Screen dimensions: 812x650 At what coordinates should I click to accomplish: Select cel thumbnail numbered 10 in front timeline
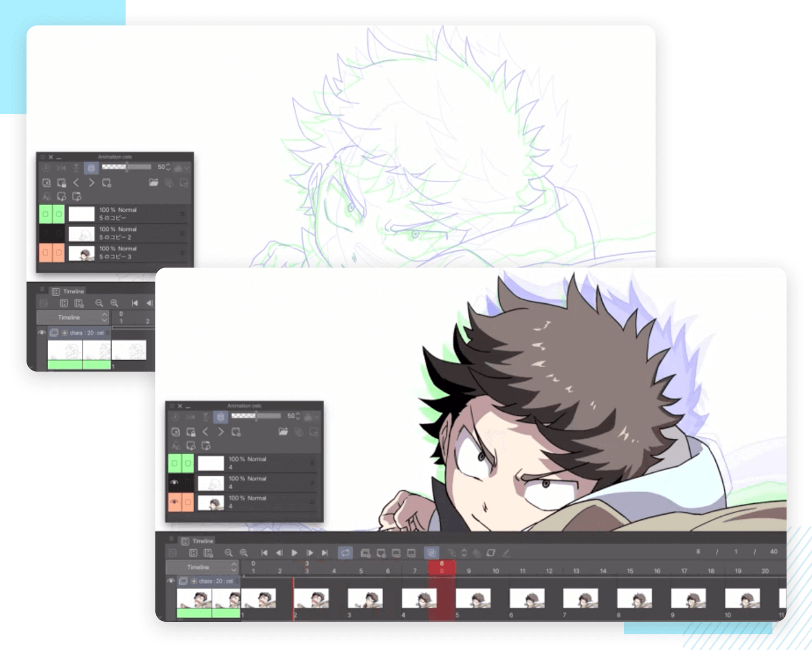pos(742,599)
